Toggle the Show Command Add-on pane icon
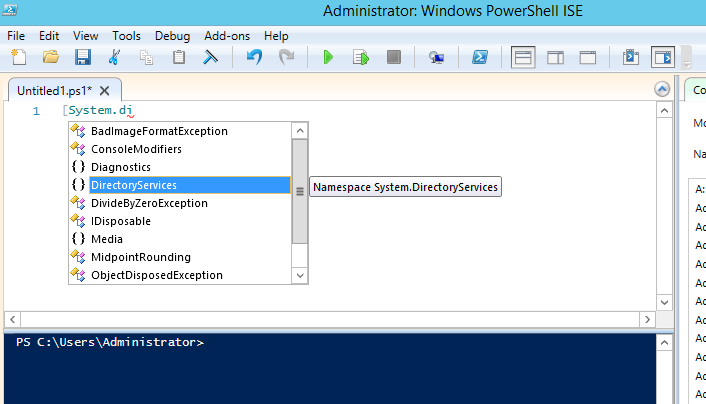706x404 pixels. tap(663, 57)
